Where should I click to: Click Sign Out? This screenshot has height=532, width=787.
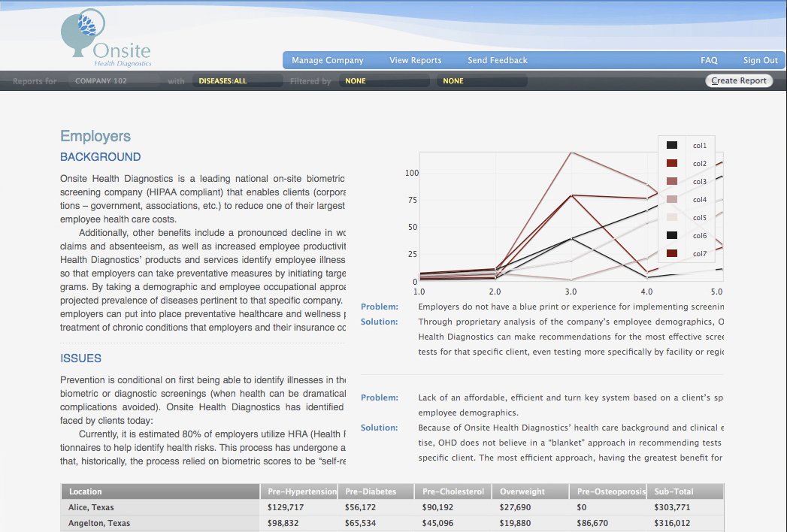point(760,60)
